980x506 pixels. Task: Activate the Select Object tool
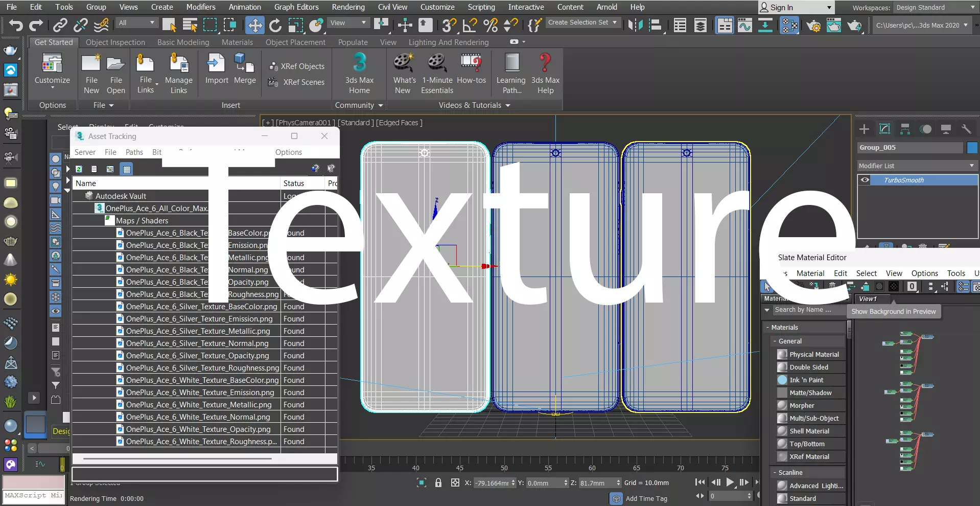[x=169, y=25]
